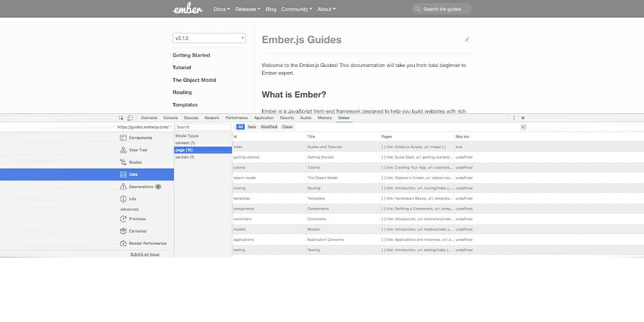Screen dimensions: 644x322
Task: Select the Ember DevTools tab
Action: coord(344,118)
